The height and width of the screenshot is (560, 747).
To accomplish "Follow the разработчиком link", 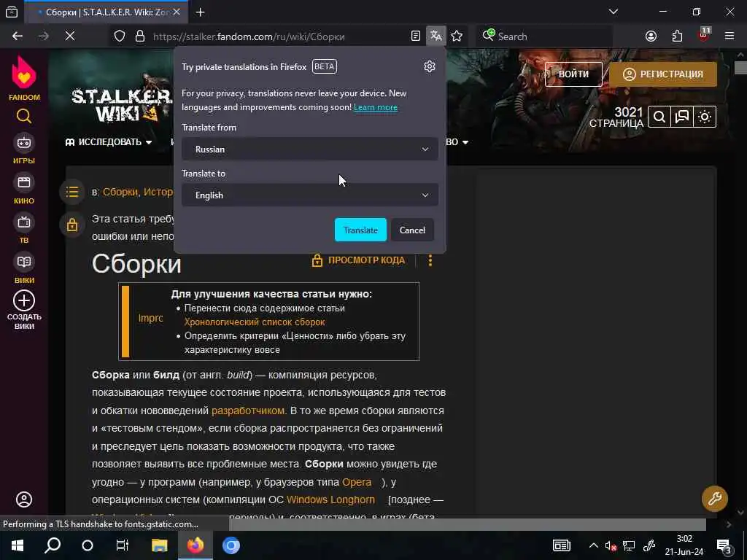I will (x=248, y=411).
